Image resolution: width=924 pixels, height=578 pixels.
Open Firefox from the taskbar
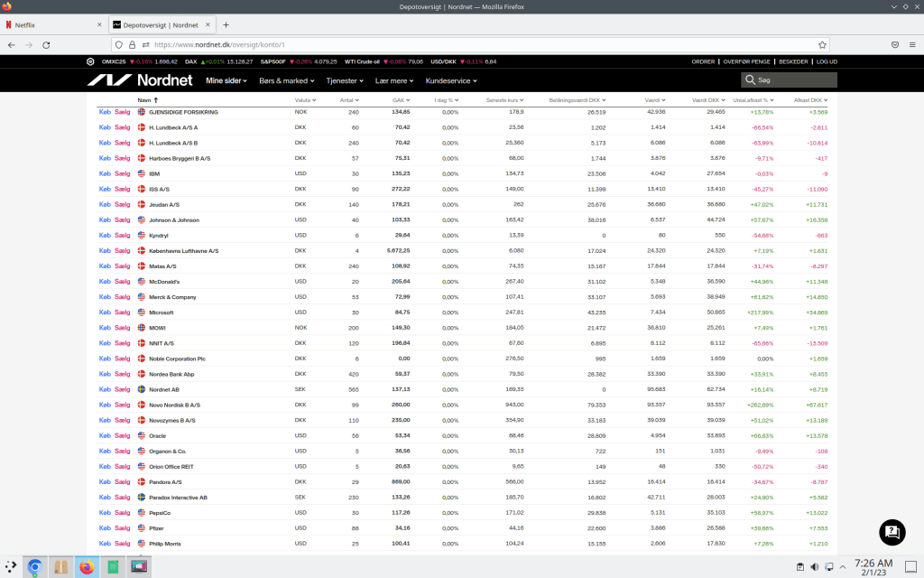pos(87,567)
